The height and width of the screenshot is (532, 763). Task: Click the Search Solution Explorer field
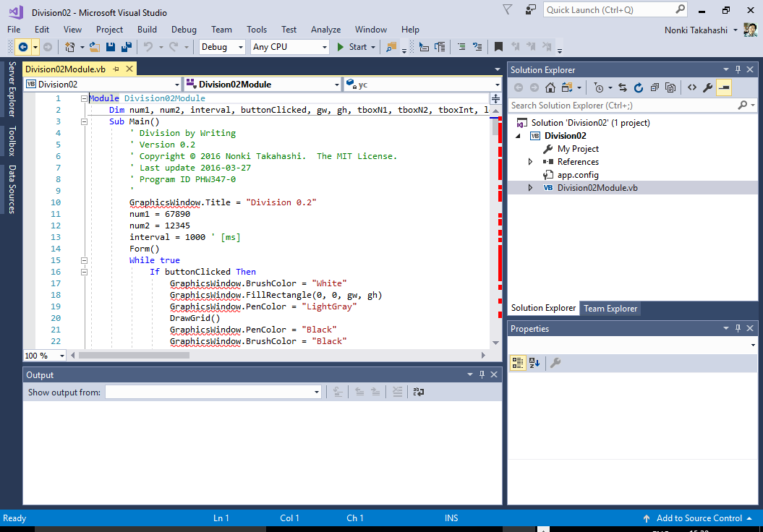point(622,106)
